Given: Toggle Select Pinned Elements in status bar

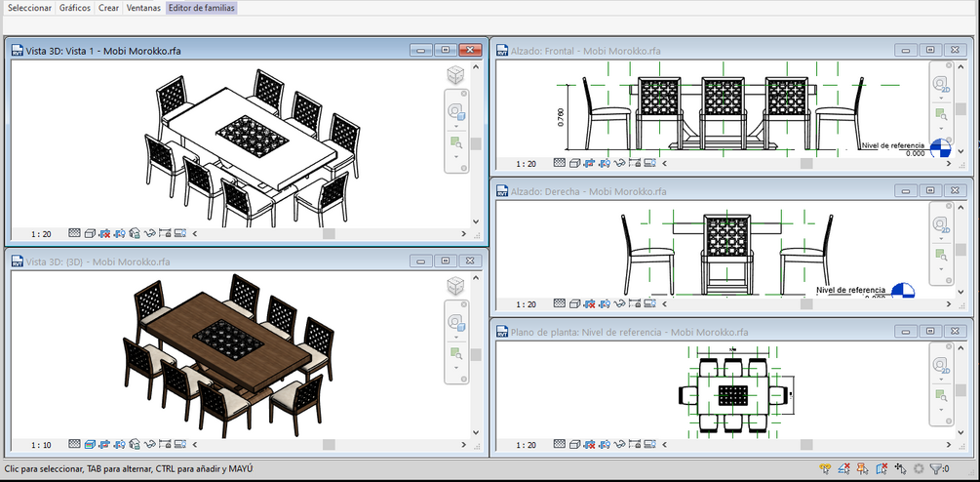Looking at the screenshot, I should 863,468.
